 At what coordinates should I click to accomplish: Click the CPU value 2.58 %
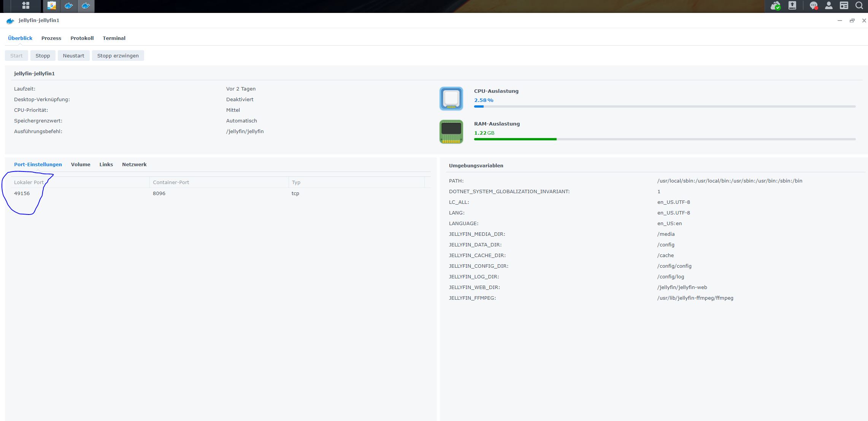point(484,100)
